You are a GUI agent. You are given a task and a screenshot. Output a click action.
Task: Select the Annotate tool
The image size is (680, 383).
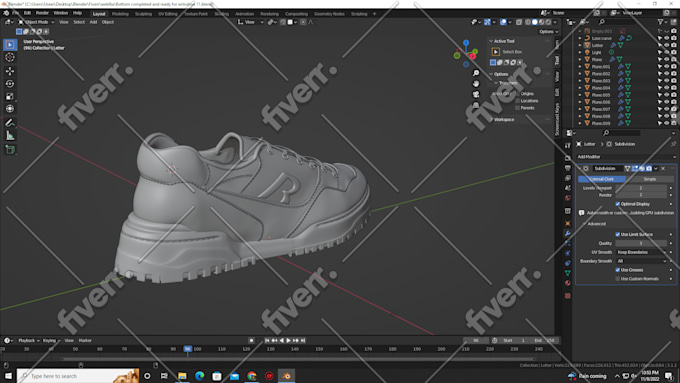[x=10, y=123]
